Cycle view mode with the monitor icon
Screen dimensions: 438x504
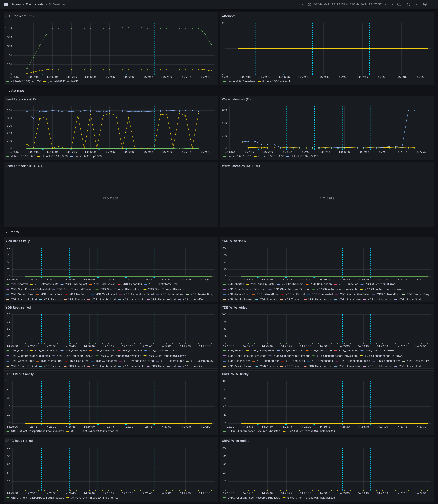tap(425, 4)
